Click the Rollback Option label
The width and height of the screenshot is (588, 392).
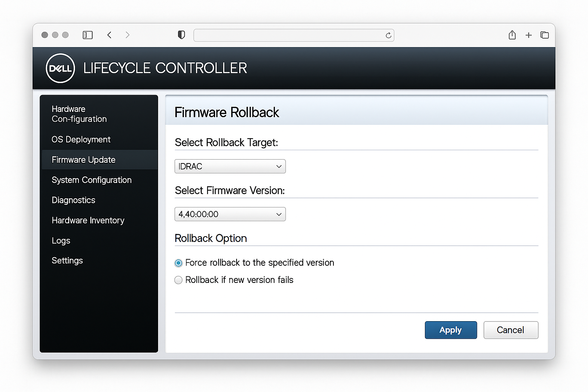(x=211, y=238)
